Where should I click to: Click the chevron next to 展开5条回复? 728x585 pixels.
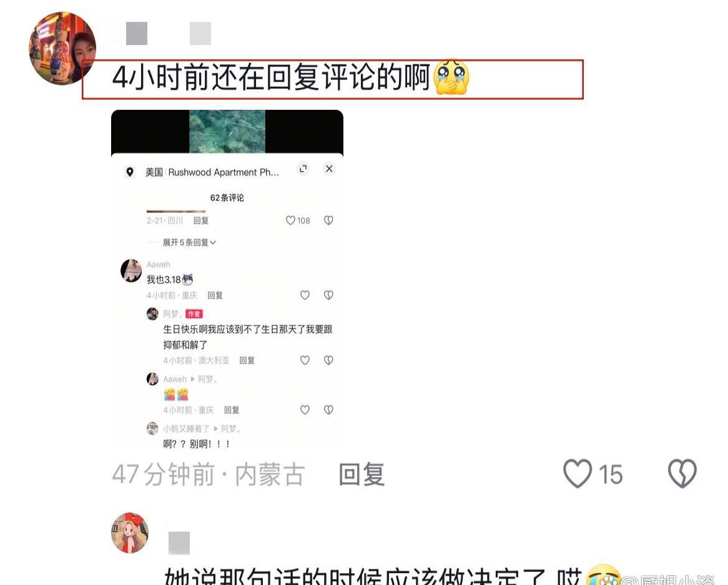[x=213, y=243]
